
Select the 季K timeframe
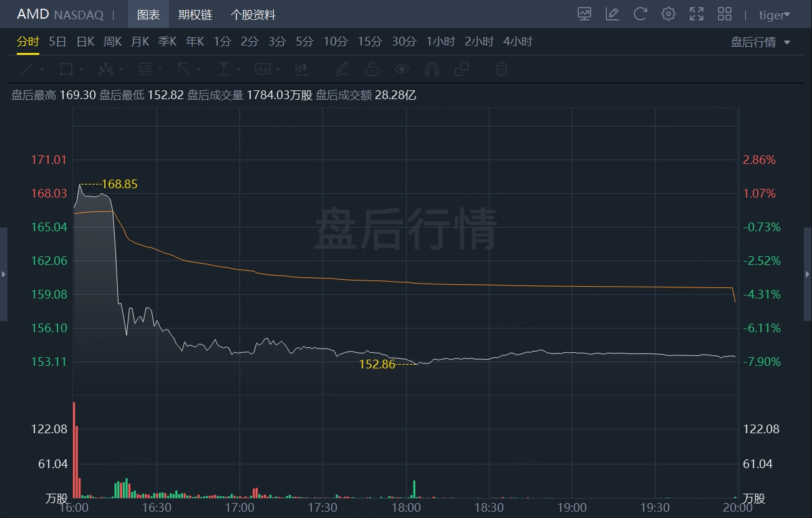pos(167,42)
